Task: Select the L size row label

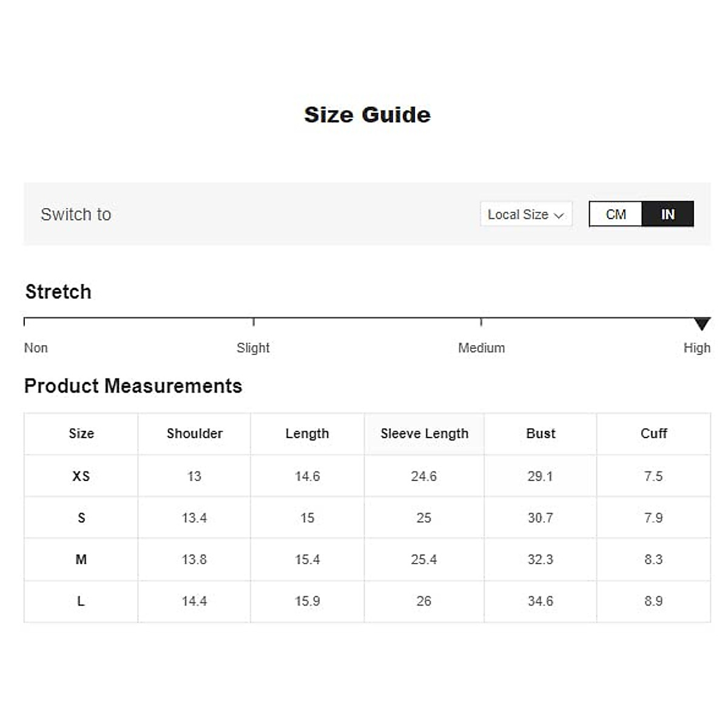Action: pos(81,601)
